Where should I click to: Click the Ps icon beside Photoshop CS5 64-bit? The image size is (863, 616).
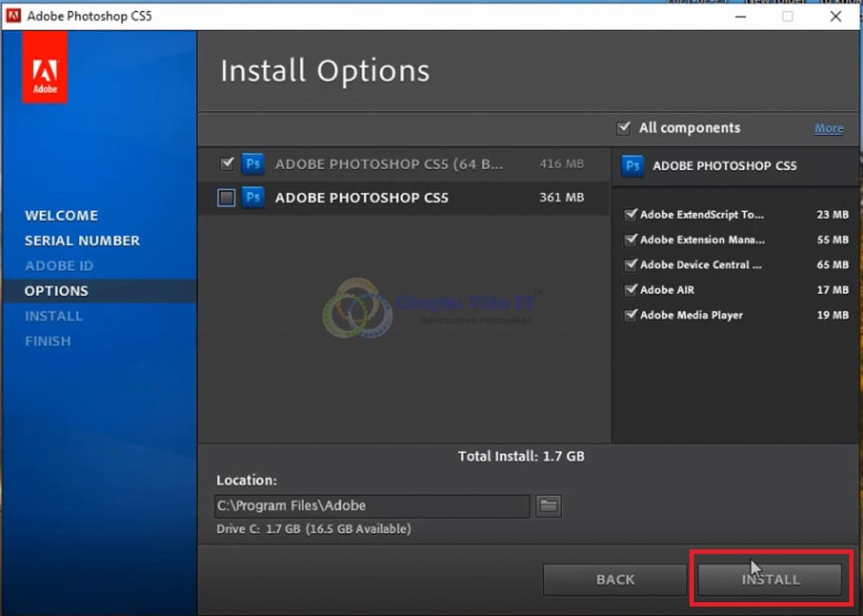[x=252, y=164]
